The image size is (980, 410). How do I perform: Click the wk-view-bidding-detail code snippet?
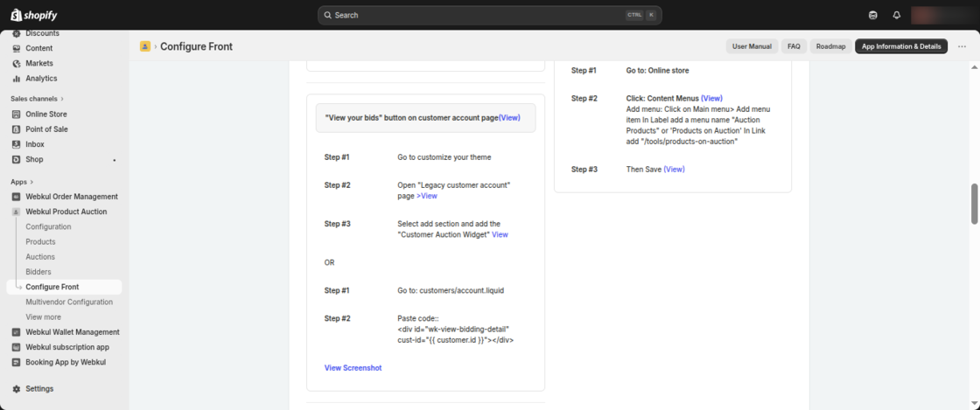(456, 335)
